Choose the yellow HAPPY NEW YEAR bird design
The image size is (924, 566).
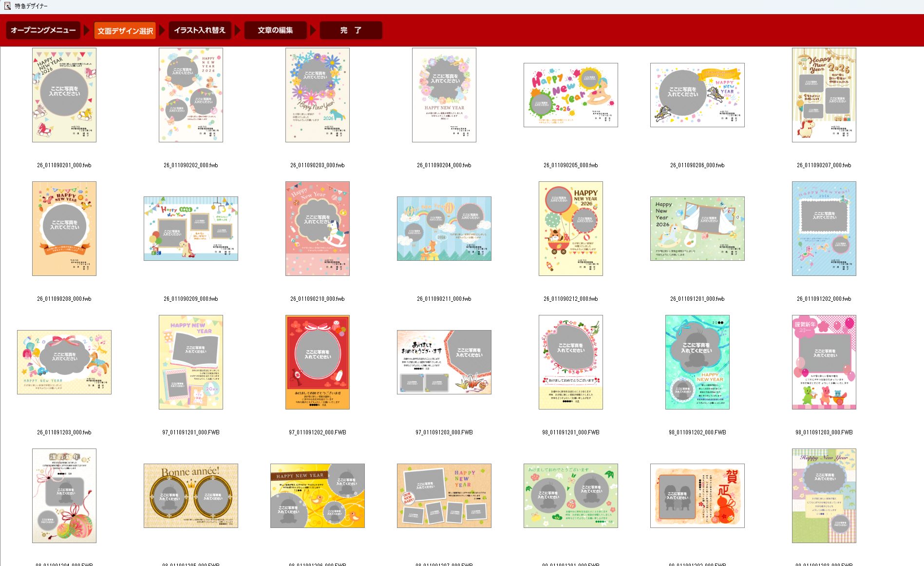pyautogui.click(x=318, y=496)
